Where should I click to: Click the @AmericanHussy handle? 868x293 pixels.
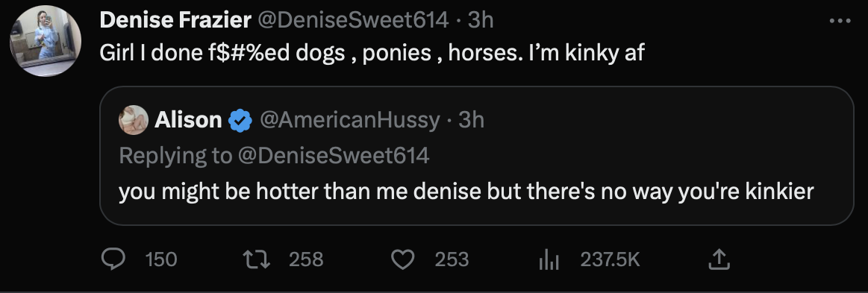350,120
